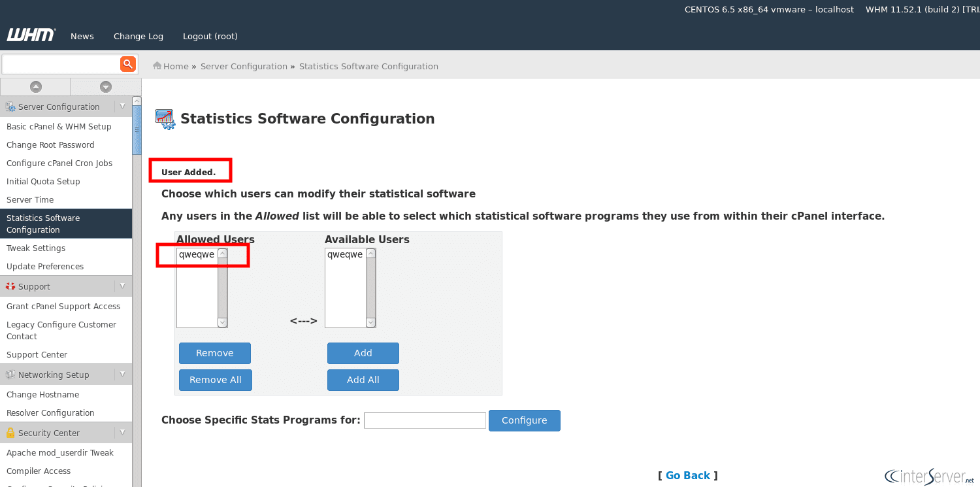The width and height of the screenshot is (980, 487).
Task: Click the orange search magnifier icon
Action: click(x=127, y=63)
